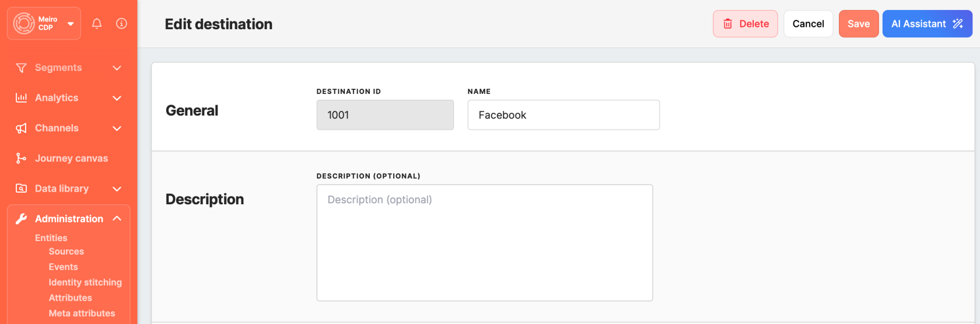This screenshot has width=980, height=324.
Task: Click the Journey canvas branch icon
Action: click(22, 158)
